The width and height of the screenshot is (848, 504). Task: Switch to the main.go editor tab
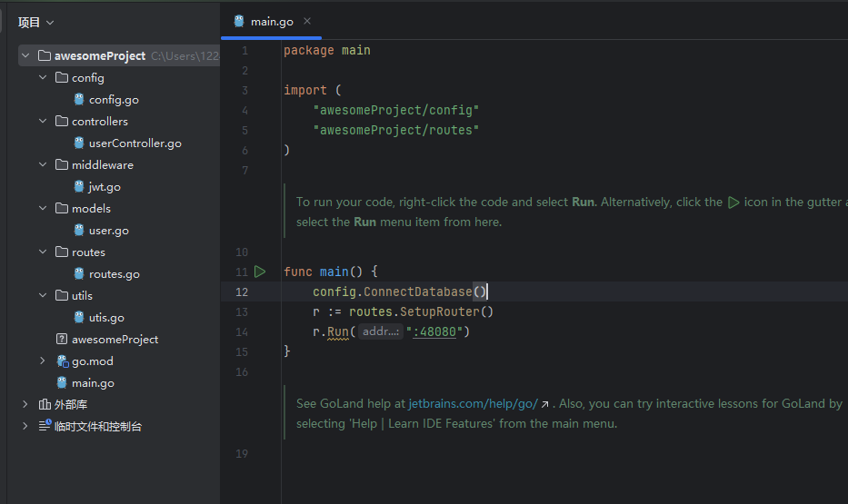[271, 21]
